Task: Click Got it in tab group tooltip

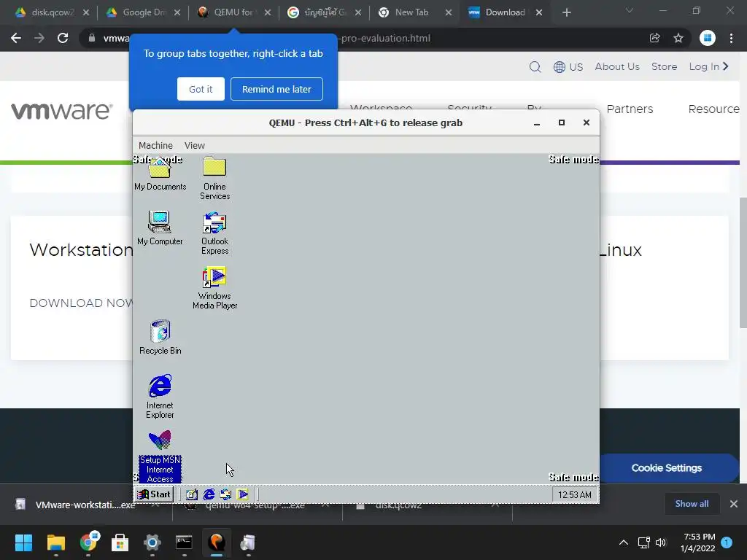Action: point(201,89)
